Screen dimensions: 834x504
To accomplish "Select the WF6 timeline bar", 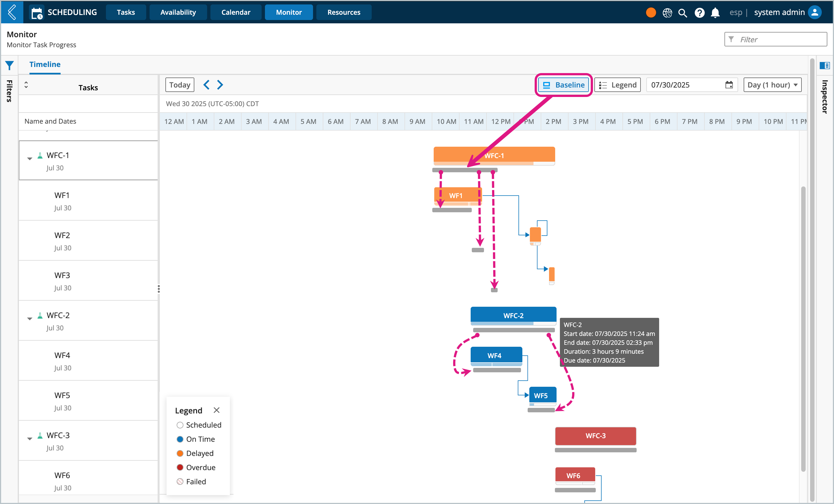I will coord(575,476).
